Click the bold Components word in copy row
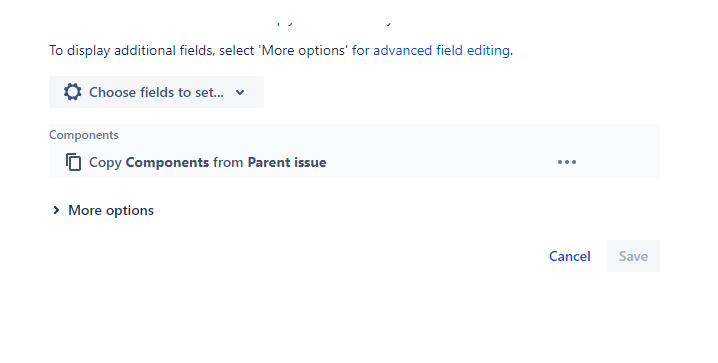This screenshot has height=363, width=718. pyautogui.click(x=167, y=163)
